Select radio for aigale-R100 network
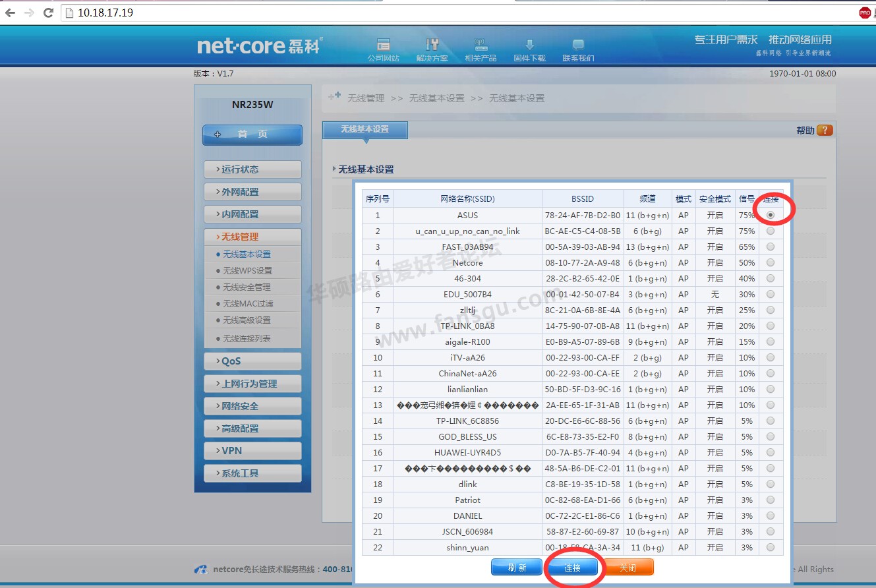 click(x=771, y=341)
